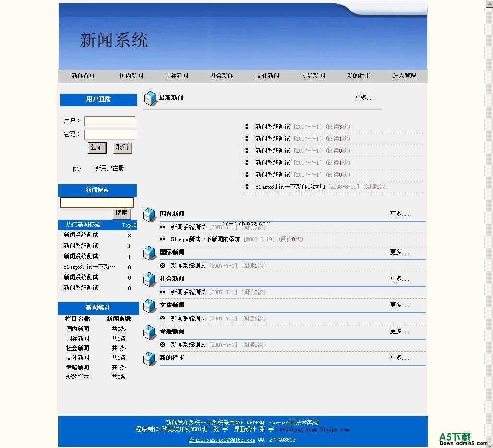The image size is (493, 448).
Task: Click the 新闻系统 banner title
Action: click(113, 40)
